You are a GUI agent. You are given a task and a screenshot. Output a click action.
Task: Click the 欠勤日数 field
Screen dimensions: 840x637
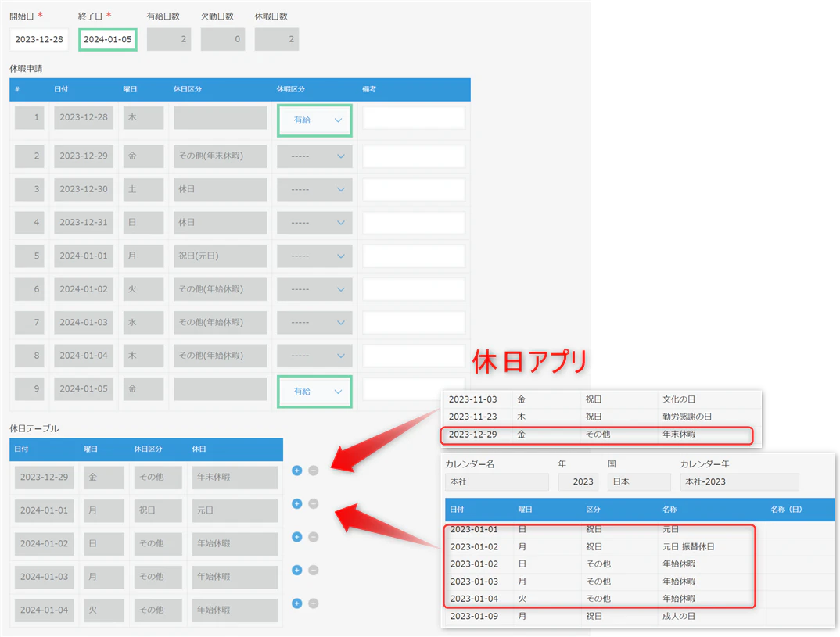point(223,40)
